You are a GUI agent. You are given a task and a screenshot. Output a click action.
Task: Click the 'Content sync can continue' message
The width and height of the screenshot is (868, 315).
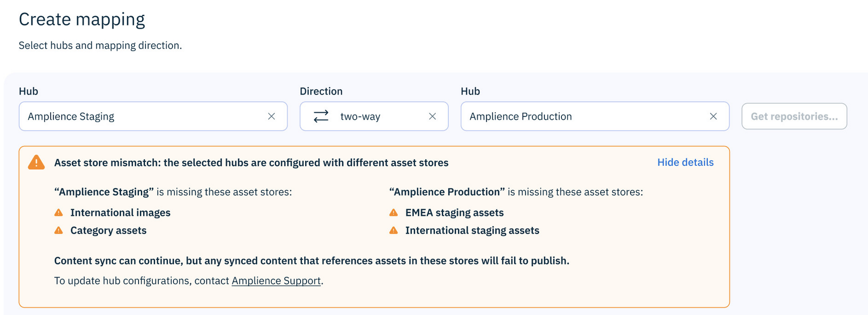coord(312,261)
